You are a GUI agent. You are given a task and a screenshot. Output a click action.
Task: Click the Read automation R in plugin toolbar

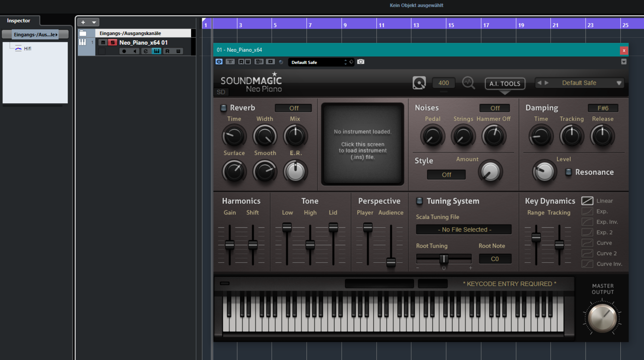pos(241,61)
